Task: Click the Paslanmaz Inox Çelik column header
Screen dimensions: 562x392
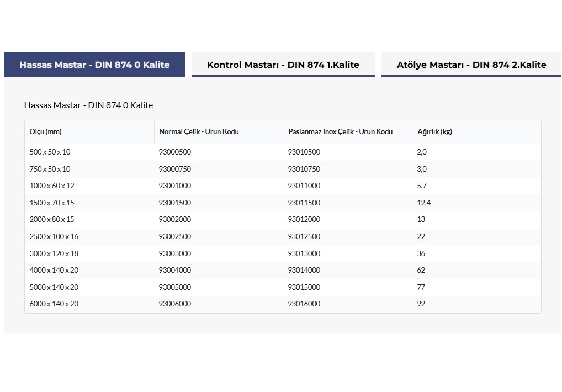Action: click(x=340, y=132)
